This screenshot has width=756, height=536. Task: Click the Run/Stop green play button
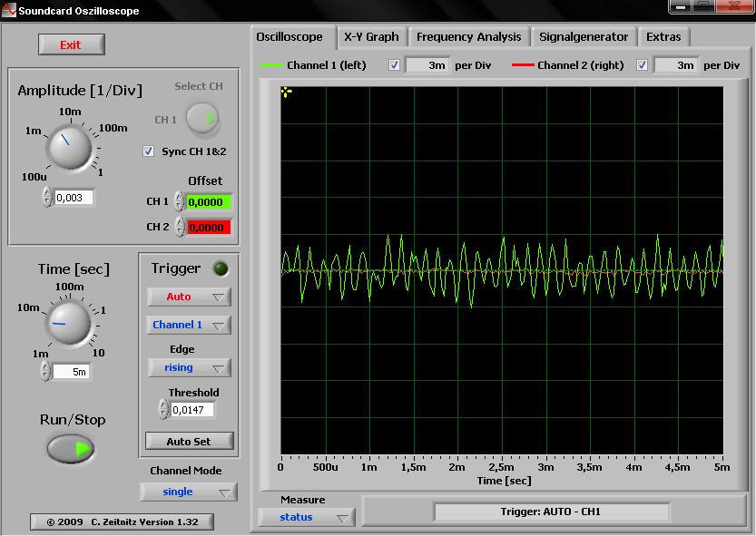click(x=71, y=449)
